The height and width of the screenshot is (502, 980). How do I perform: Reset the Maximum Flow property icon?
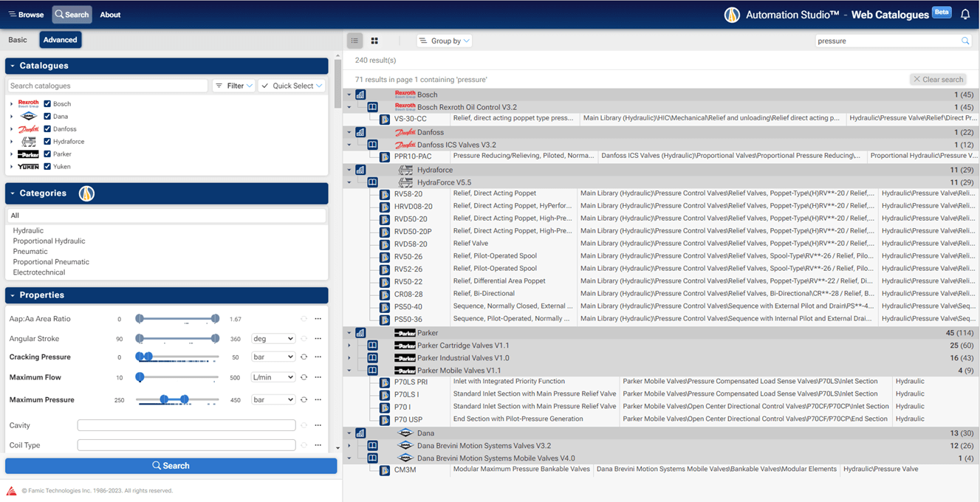[304, 377]
